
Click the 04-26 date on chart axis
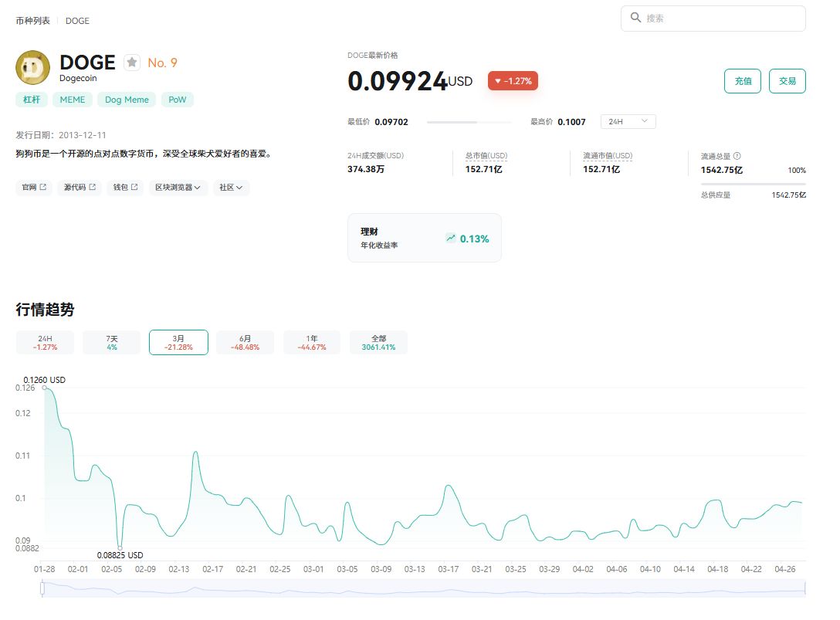click(785, 569)
